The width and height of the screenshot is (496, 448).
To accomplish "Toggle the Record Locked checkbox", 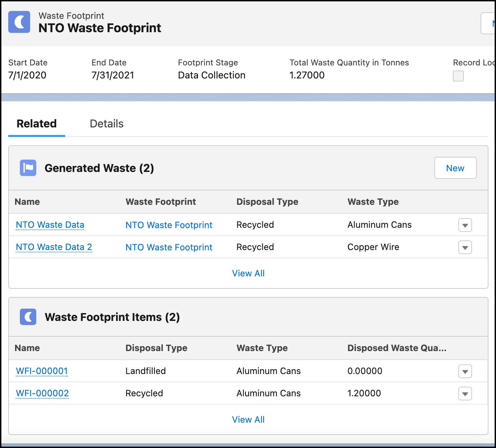I will 458,76.
